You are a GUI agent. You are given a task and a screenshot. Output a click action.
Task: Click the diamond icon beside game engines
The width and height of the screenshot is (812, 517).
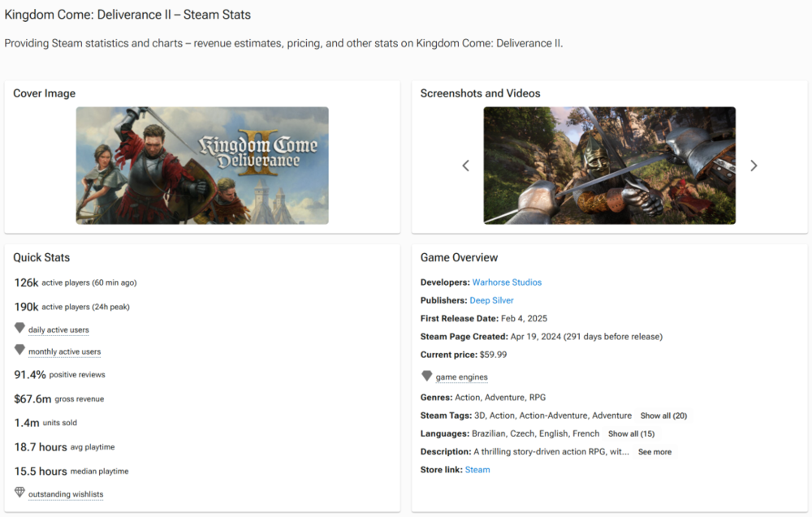[426, 377]
